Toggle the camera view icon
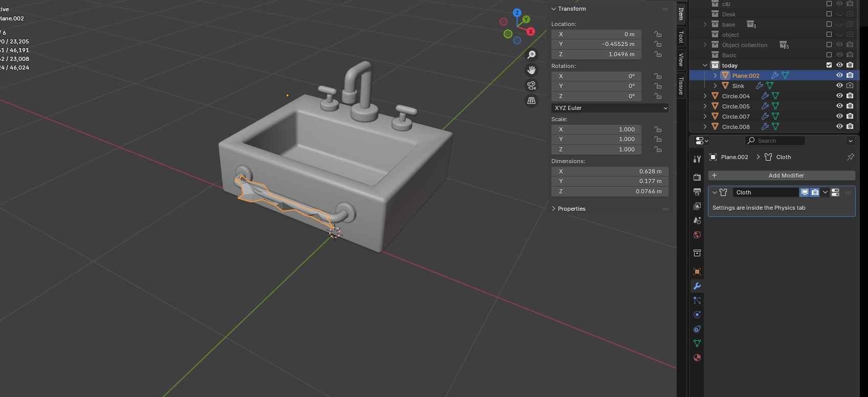 point(531,85)
